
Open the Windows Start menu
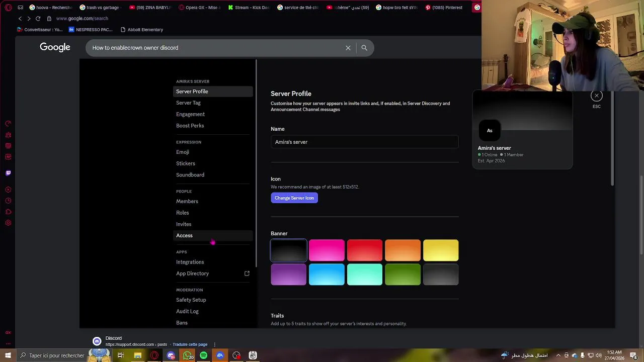pos(8,355)
